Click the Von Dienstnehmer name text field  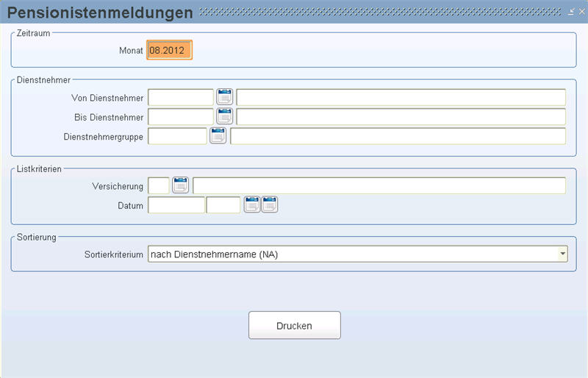401,97
